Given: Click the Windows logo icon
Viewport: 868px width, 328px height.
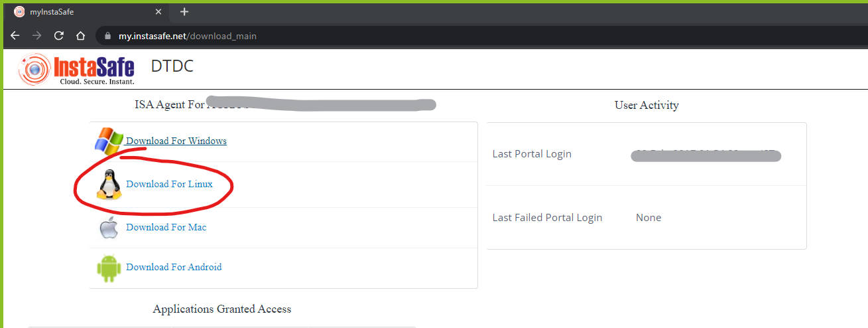Looking at the screenshot, I should pos(109,141).
